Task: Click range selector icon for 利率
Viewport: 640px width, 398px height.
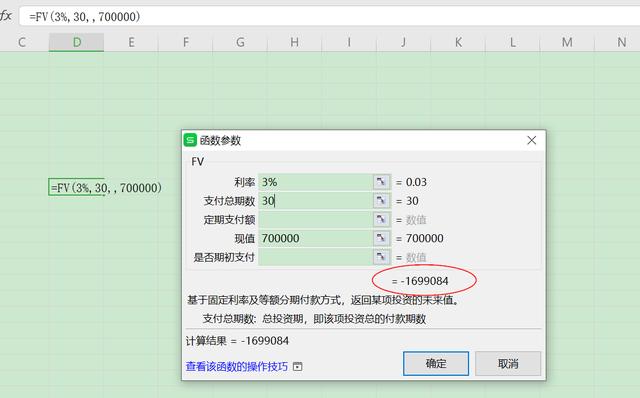Action: click(x=381, y=182)
